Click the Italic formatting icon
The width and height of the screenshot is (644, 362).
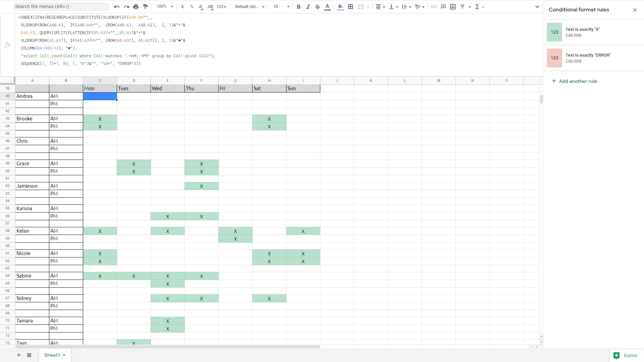point(308,7)
